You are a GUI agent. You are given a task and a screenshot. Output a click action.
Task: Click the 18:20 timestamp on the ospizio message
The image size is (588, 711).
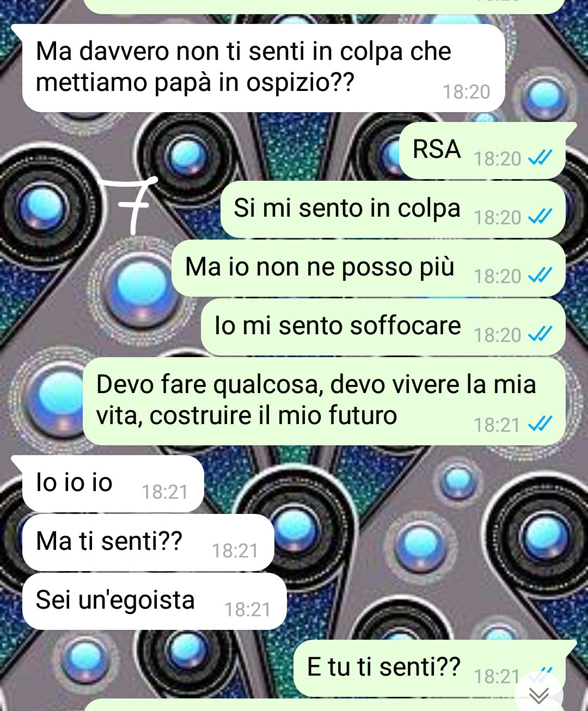[x=466, y=91]
